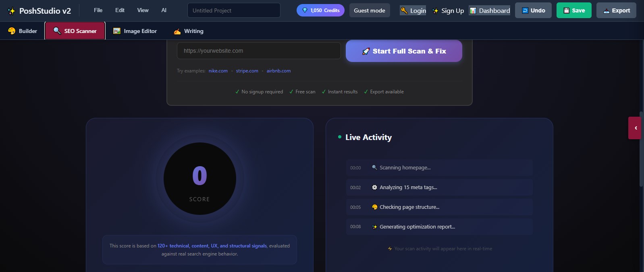Click the score circle showing 0
The image size is (644, 272).
[x=199, y=179]
